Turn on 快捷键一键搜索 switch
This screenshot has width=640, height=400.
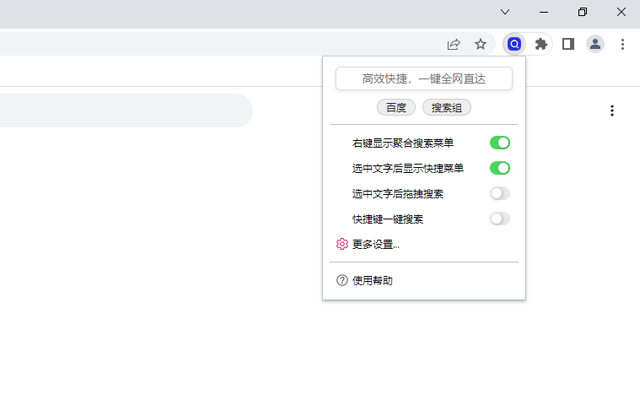[x=500, y=219]
